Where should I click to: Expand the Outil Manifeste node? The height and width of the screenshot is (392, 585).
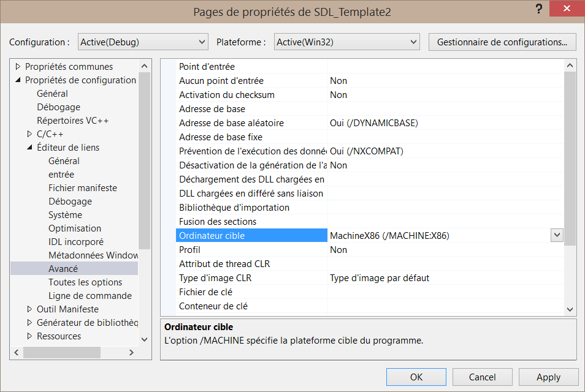tap(29, 309)
